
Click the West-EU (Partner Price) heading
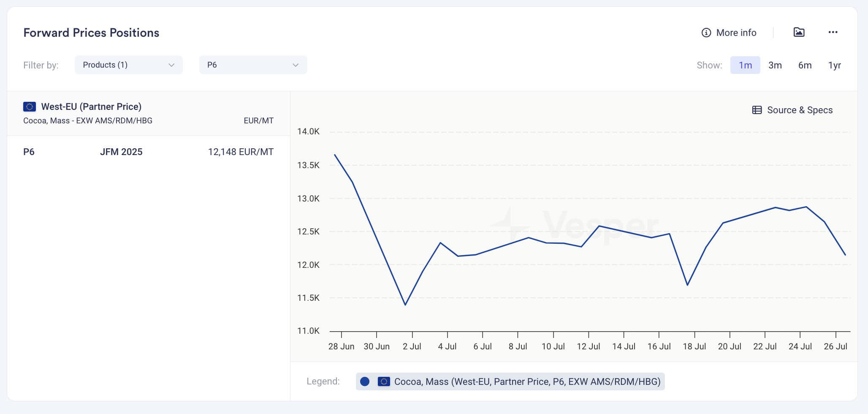pyautogui.click(x=91, y=106)
